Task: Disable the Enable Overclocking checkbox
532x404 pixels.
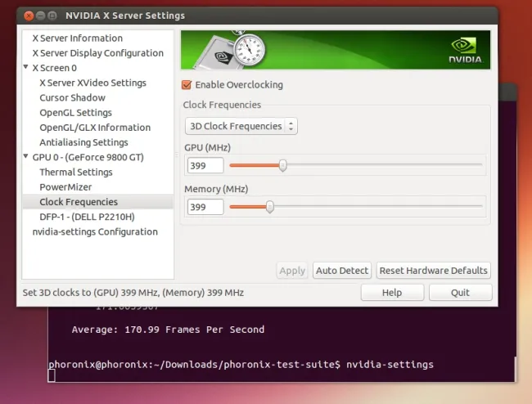Action: (187, 85)
